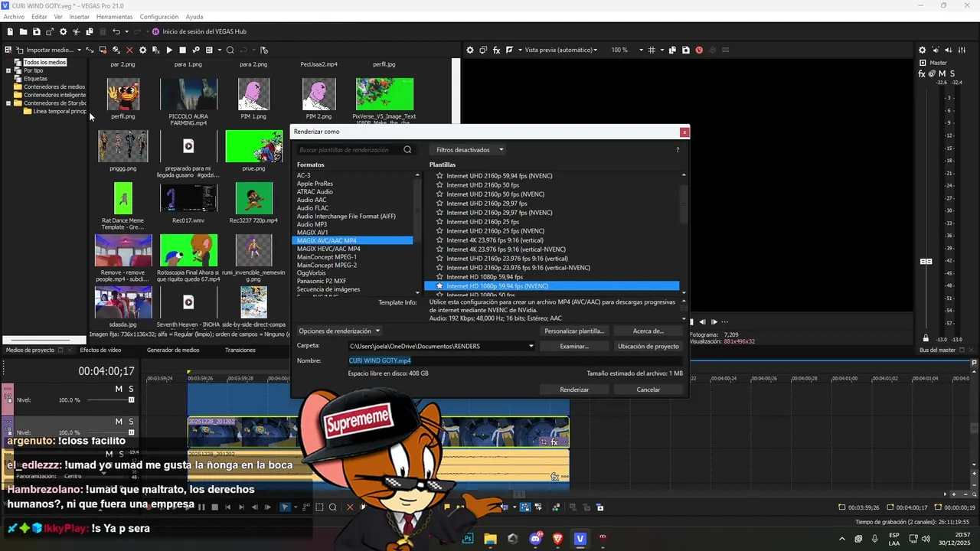980x551 pixels.
Task: Switch to Efectos de vídeo tab
Action: point(100,350)
